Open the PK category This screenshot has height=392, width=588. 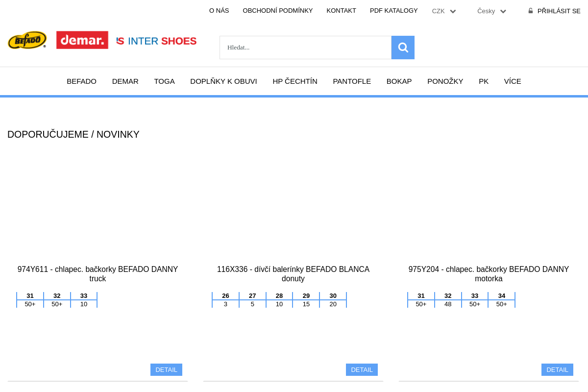pos(484,81)
